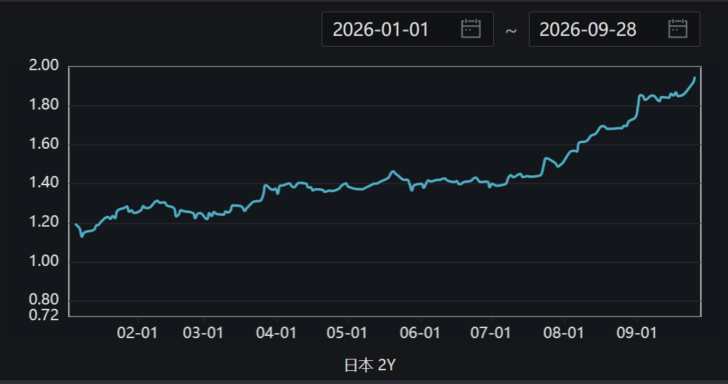Click the 02-01 x-axis date label
Image resolution: width=728 pixels, height=384 pixels.
tap(137, 332)
